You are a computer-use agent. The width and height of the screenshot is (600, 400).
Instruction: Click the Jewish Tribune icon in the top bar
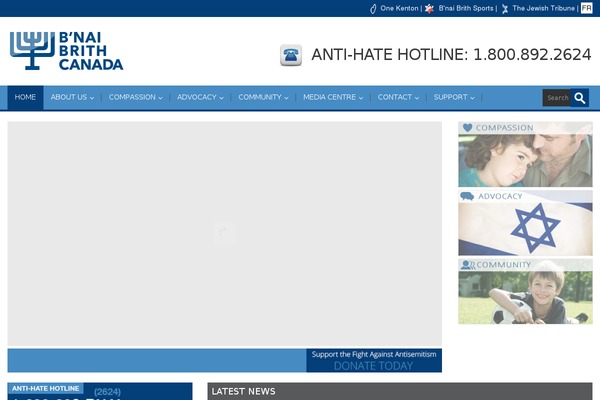coord(505,8)
